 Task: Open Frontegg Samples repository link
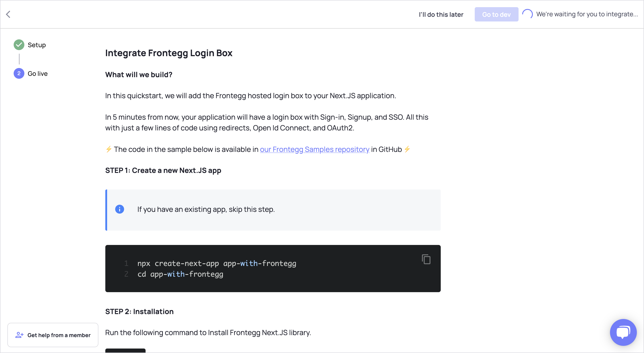(314, 149)
